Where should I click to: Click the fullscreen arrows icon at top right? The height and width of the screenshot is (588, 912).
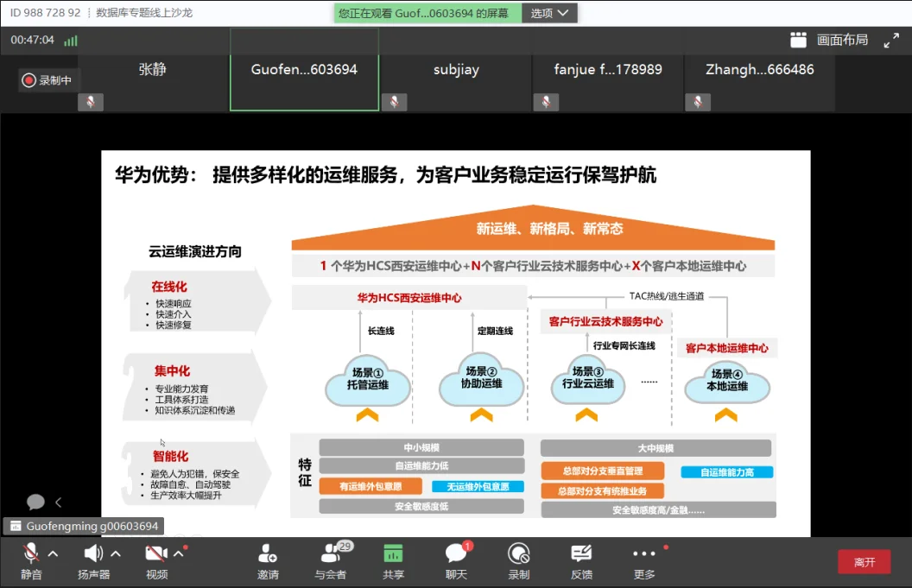[891, 41]
